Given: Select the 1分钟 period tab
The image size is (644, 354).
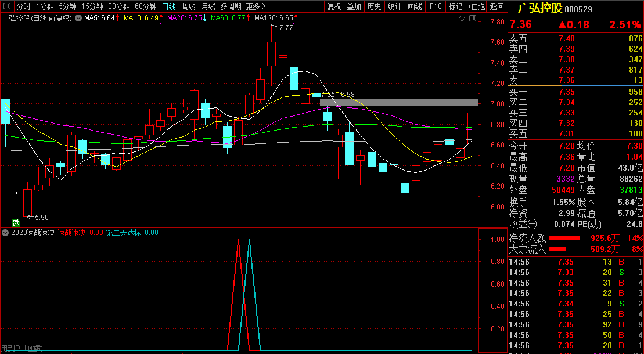Looking at the screenshot, I should pos(45,6).
